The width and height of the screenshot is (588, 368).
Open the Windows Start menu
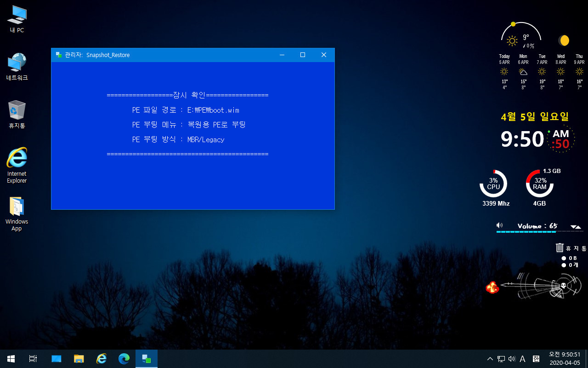(x=11, y=358)
